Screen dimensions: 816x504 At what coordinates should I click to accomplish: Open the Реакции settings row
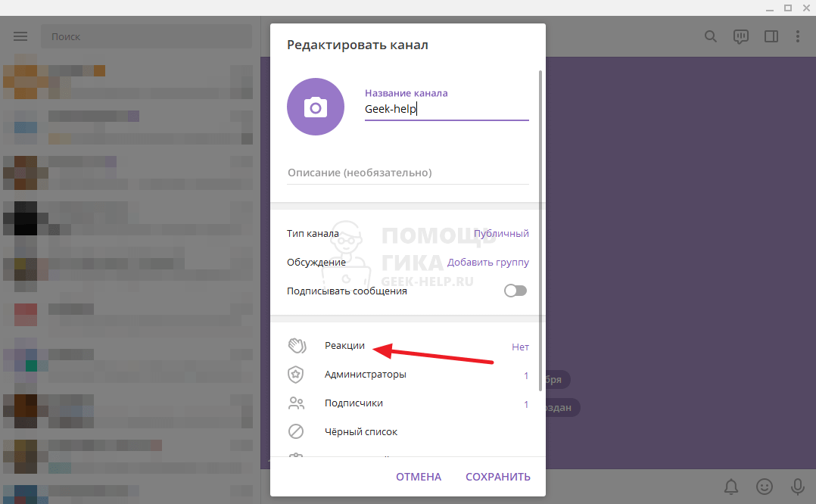(344, 346)
